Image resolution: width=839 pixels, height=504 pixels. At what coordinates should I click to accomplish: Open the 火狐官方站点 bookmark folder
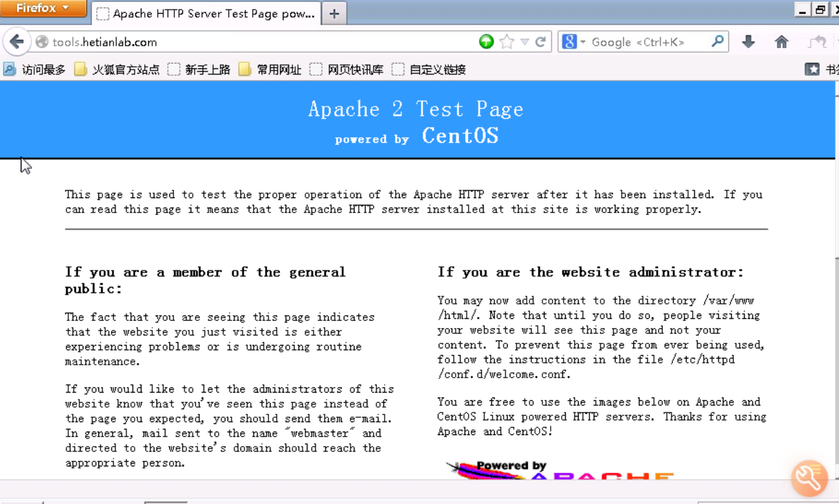(x=117, y=69)
